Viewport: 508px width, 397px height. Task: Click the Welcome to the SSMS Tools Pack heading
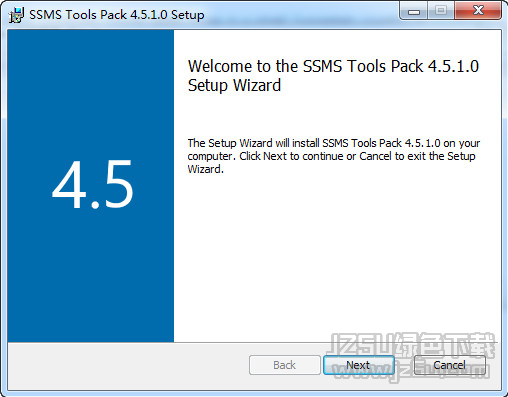click(333, 66)
